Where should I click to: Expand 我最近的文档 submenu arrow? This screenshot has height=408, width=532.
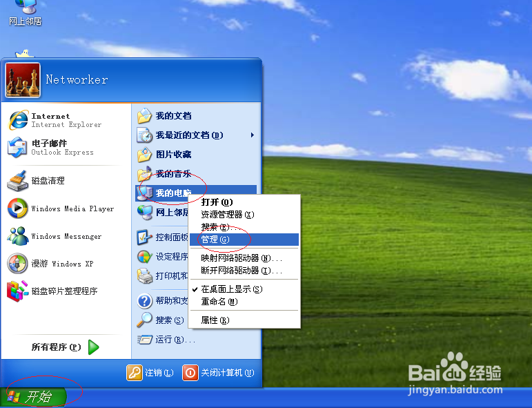click(252, 135)
